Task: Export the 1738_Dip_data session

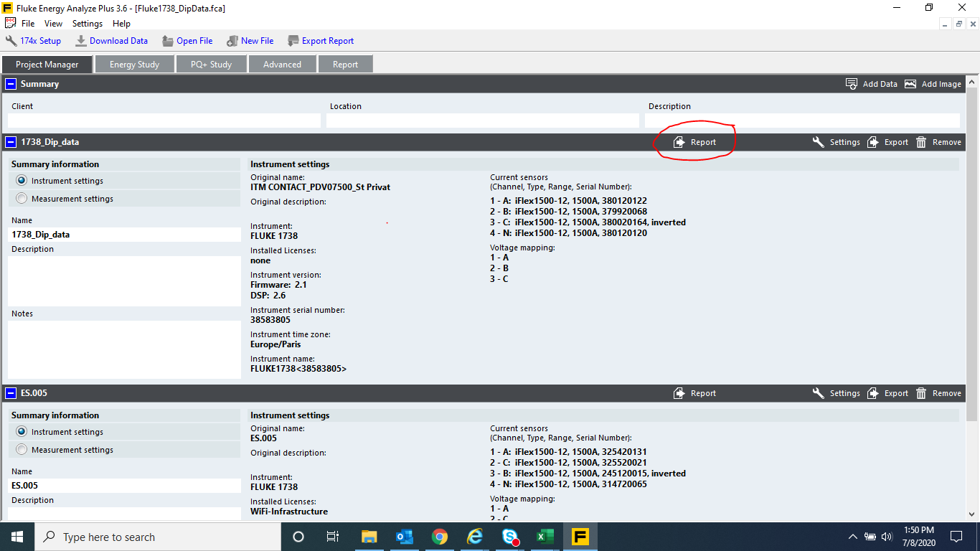Action: 888,142
